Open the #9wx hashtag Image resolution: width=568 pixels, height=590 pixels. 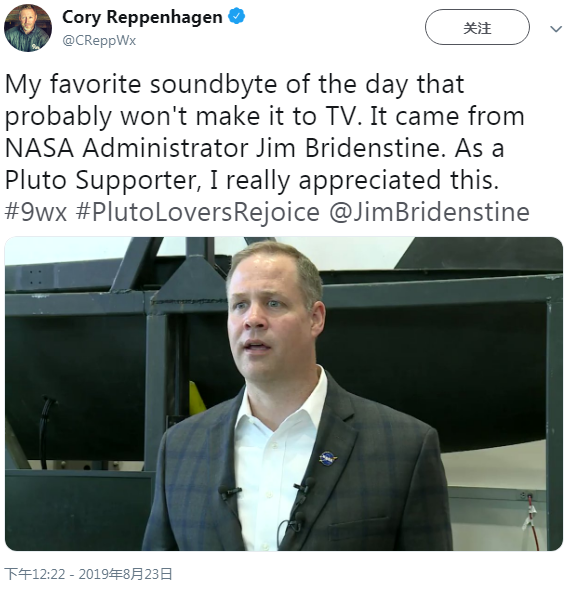(36, 212)
